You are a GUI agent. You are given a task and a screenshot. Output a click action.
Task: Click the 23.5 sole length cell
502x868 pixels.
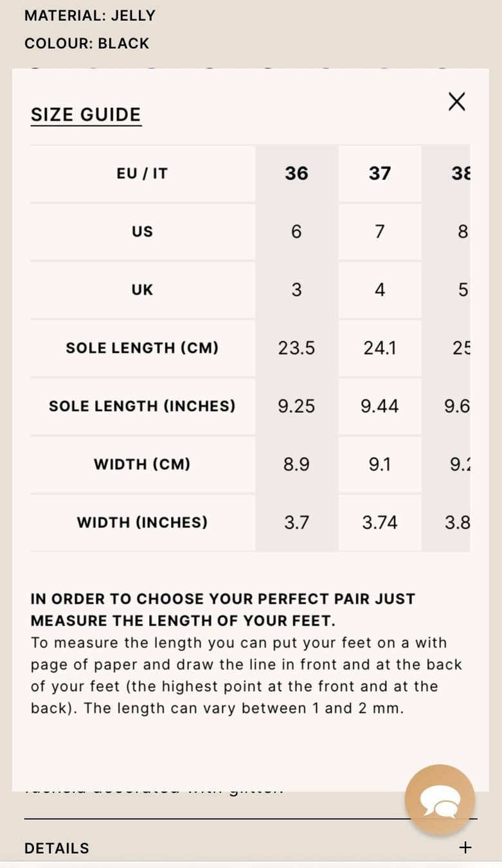296,348
